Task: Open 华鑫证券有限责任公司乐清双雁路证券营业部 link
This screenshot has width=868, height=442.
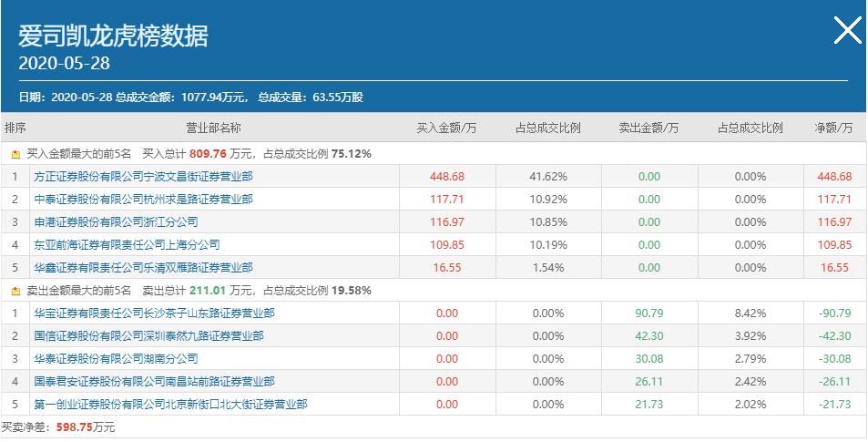Action: 143,268
